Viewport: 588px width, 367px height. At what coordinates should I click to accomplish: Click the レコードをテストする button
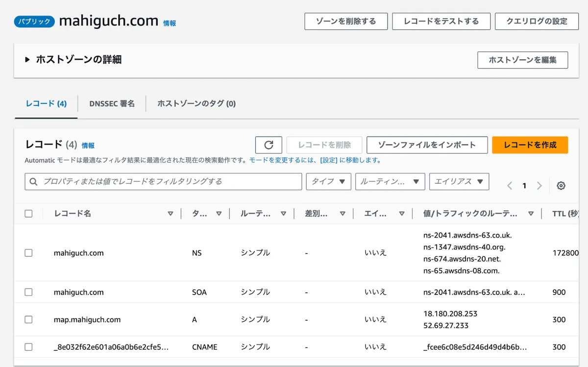tap(441, 22)
